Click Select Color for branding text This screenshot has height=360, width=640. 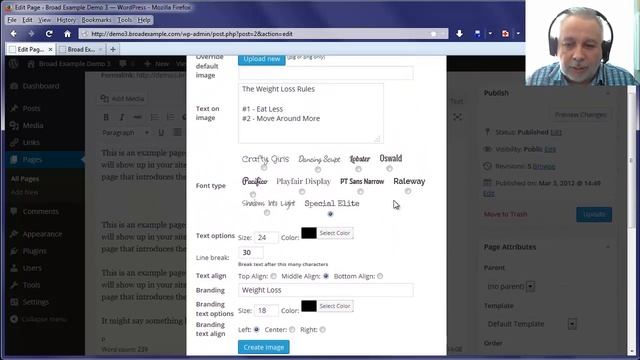pyautogui.click(x=335, y=306)
